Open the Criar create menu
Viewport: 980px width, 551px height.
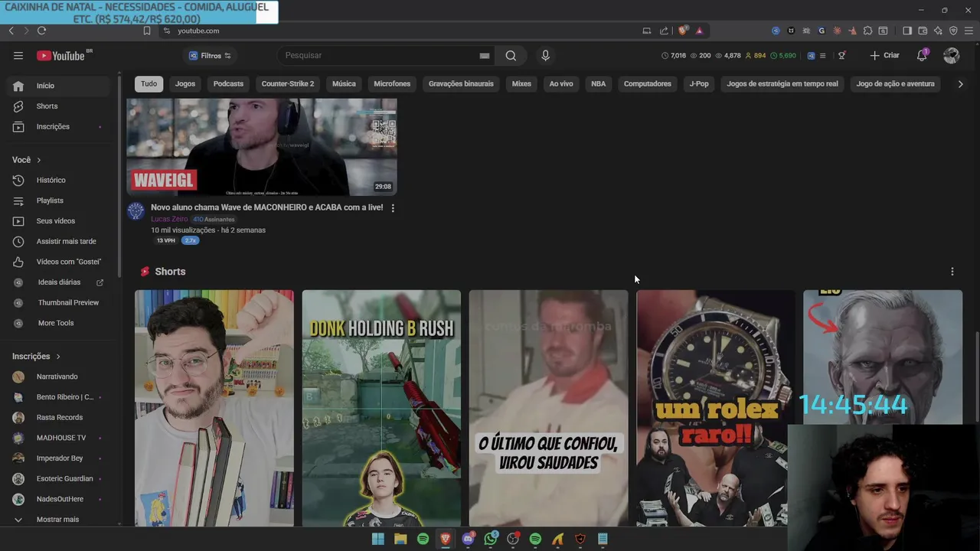coord(884,55)
